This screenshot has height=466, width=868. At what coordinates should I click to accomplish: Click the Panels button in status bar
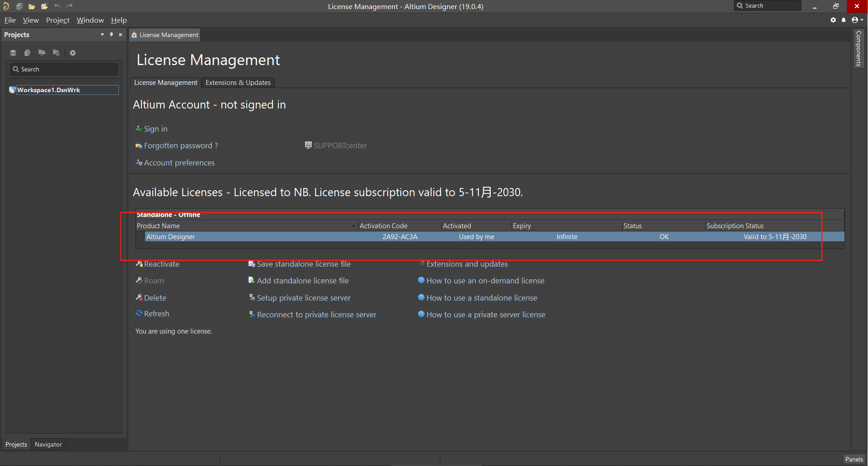(x=854, y=459)
